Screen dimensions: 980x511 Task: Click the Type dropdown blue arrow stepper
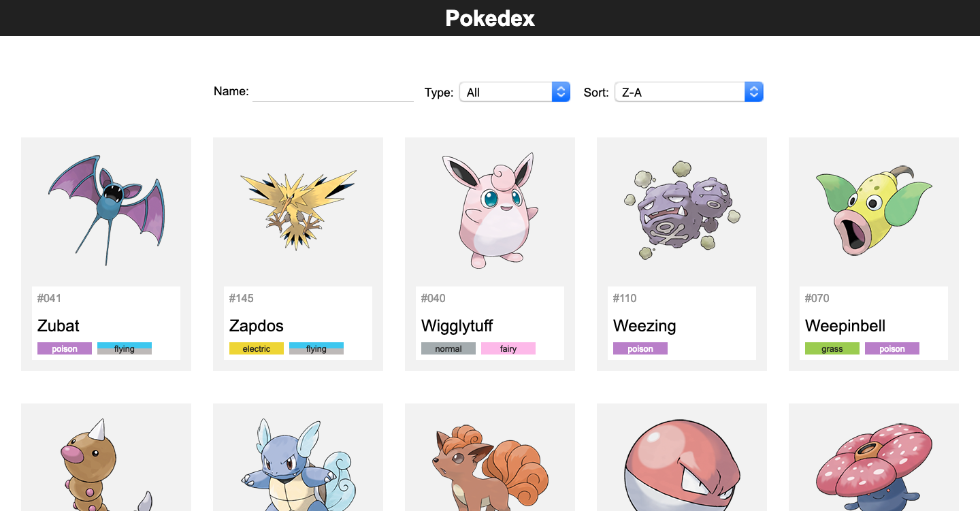[x=561, y=92]
